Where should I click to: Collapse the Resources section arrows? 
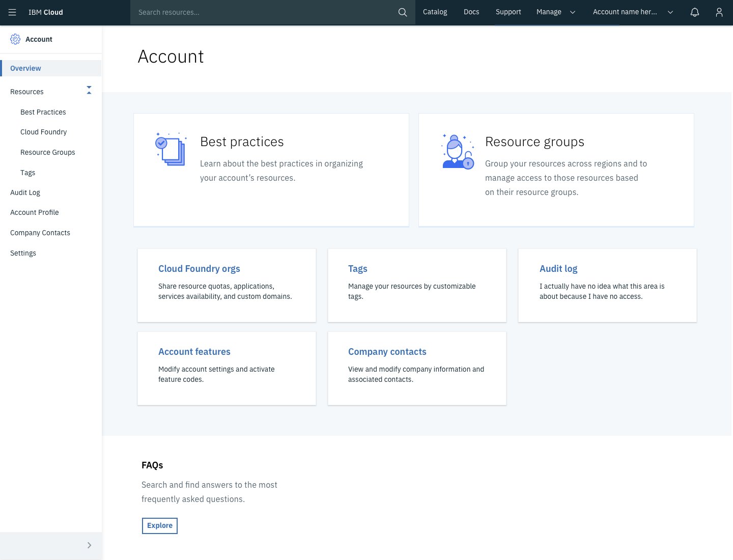(89, 90)
